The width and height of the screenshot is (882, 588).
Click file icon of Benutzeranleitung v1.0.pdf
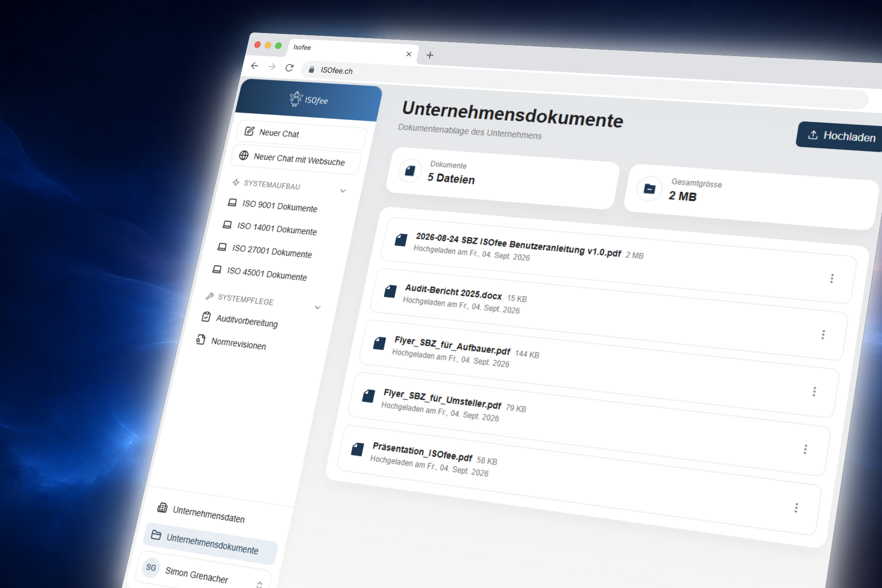pos(401,240)
